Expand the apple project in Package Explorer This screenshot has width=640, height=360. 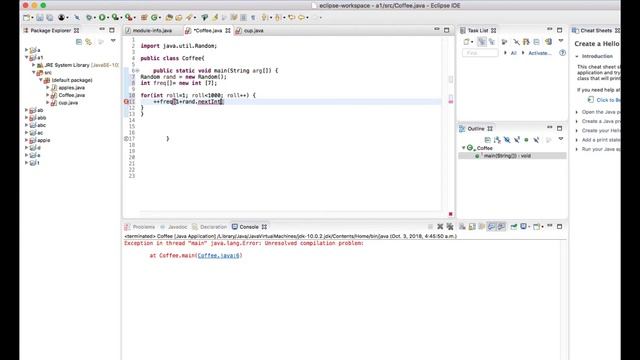27,140
